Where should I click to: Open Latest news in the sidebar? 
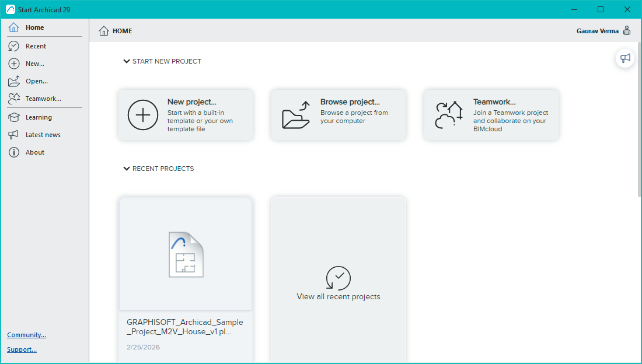point(44,135)
